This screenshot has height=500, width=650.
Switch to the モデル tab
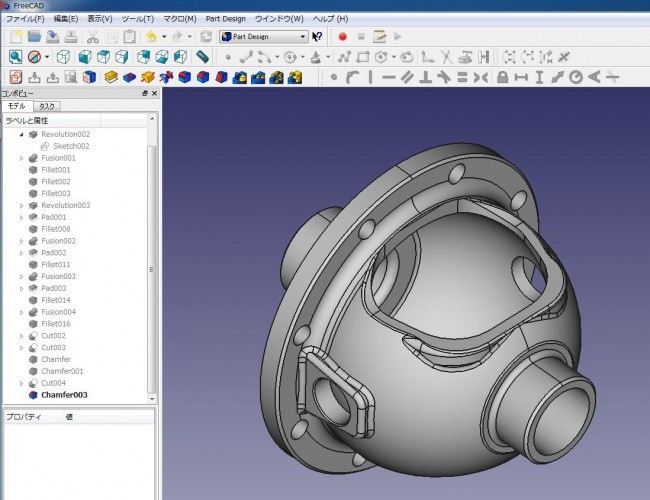point(17,106)
